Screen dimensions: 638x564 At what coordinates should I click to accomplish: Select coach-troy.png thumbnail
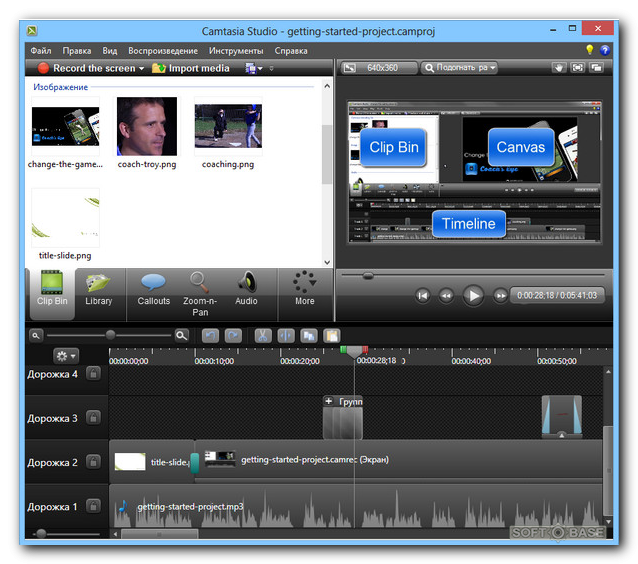(x=147, y=126)
